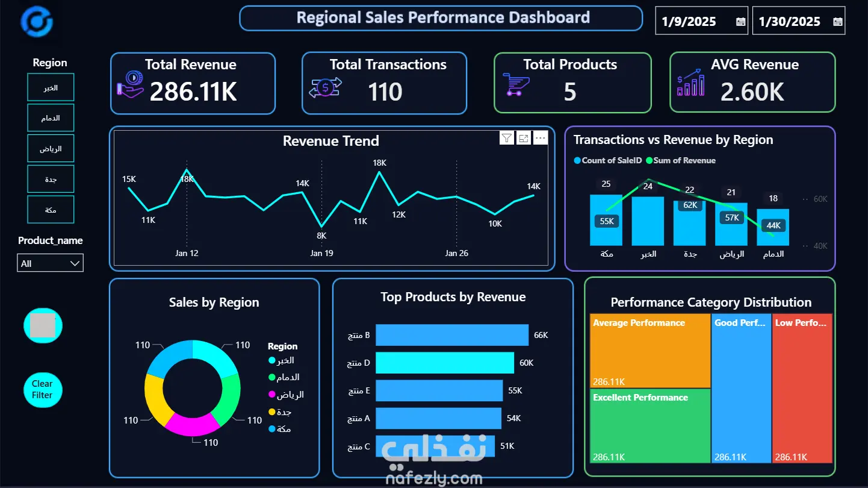Click the Jan 19 axis label

pos(321,253)
